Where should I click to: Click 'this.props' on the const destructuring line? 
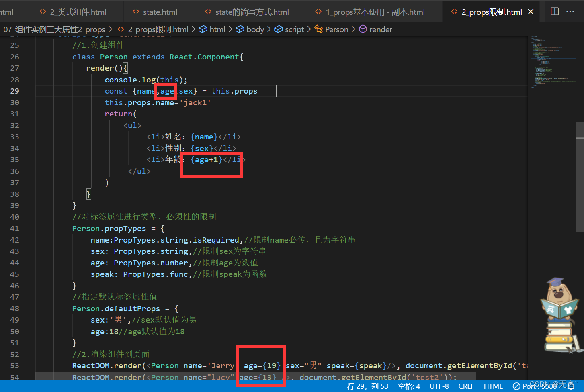coord(234,91)
